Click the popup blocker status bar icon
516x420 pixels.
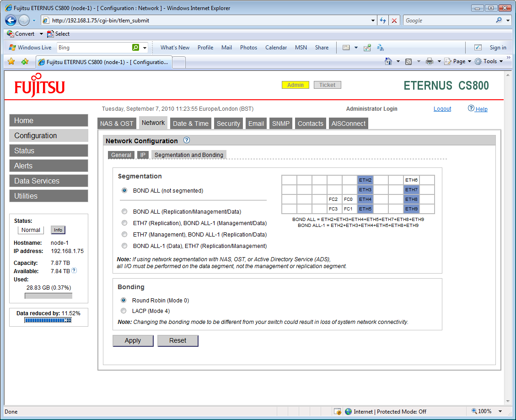(x=338, y=411)
